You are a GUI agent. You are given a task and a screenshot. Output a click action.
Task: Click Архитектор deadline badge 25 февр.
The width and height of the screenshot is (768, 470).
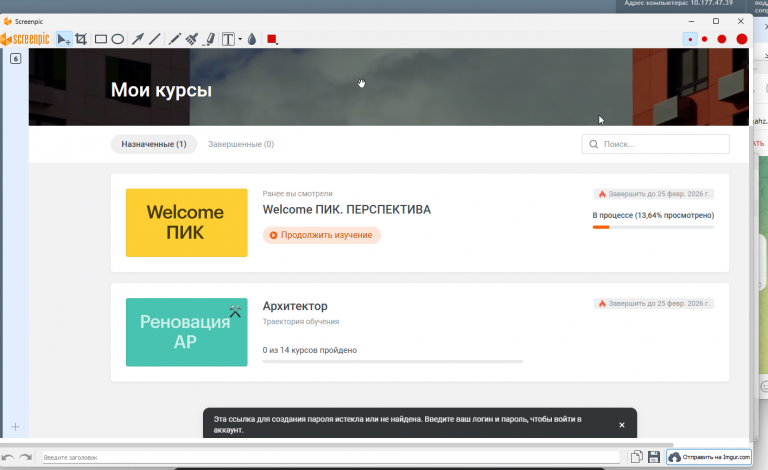(654, 304)
